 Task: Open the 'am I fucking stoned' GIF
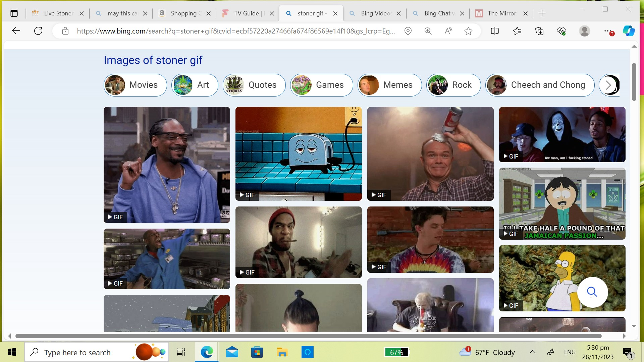click(x=562, y=135)
